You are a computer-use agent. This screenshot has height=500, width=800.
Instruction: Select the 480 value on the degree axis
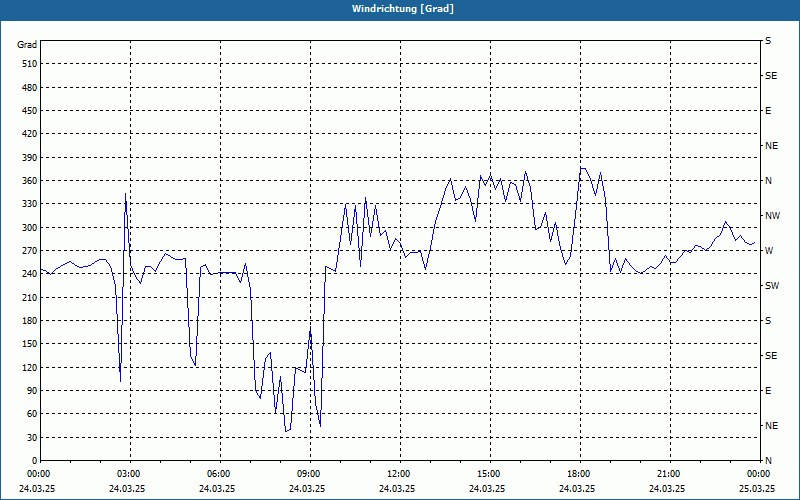coord(29,88)
